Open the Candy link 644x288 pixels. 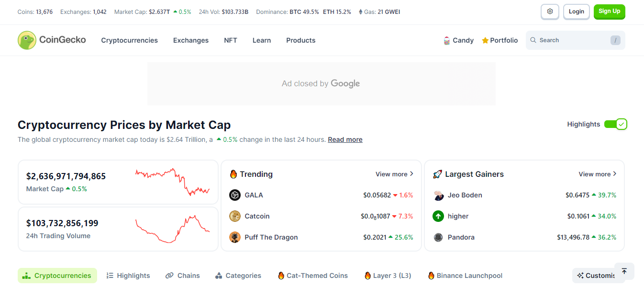tap(459, 40)
